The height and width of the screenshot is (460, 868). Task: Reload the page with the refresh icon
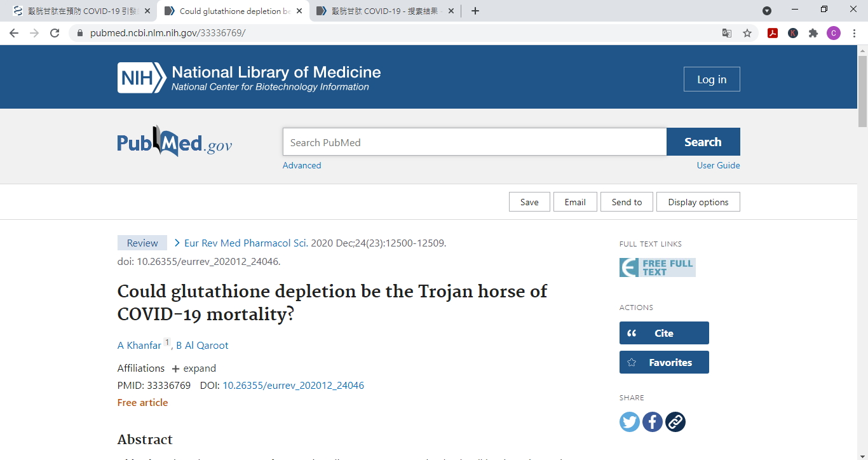(55, 33)
